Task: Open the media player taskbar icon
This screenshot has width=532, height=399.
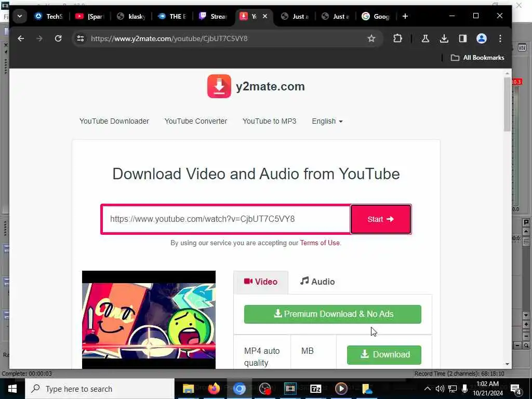Action: tap(341, 389)
